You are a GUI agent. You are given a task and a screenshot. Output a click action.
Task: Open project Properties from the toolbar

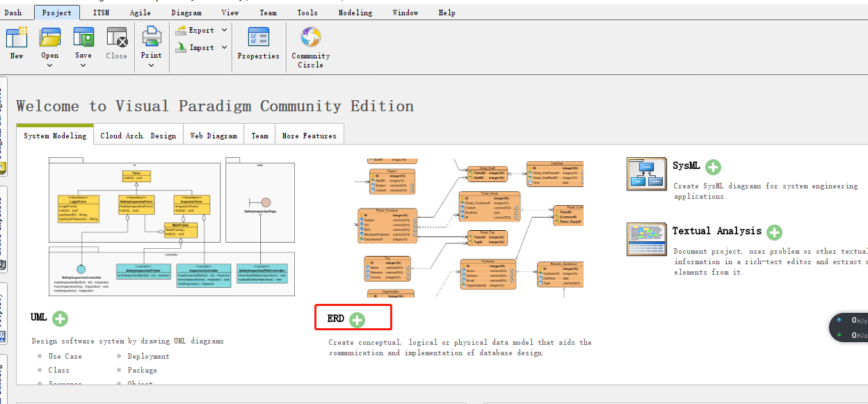pyautogui.click(x=259, y=43)
